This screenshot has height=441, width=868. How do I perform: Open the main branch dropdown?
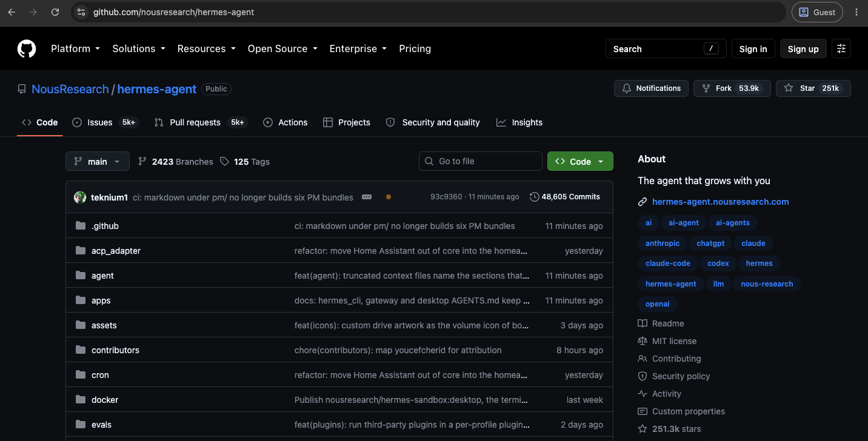(x=98, y=161)
